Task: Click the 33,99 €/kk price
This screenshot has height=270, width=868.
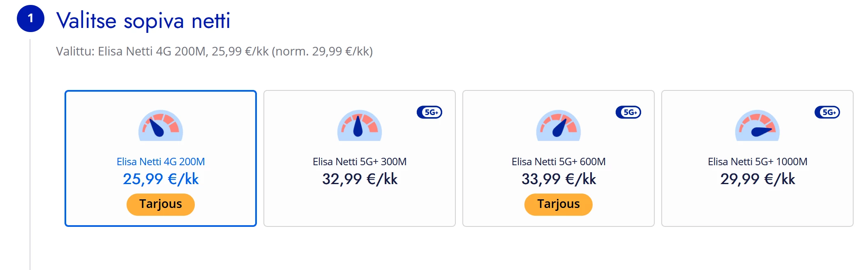Action: coord(559,179)
